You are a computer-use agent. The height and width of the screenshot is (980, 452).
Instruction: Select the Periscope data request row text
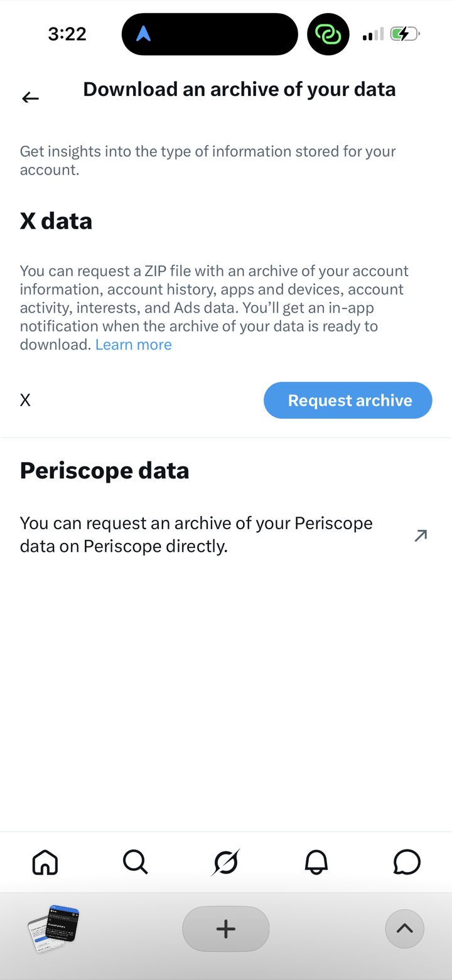[x=196, y=535]
